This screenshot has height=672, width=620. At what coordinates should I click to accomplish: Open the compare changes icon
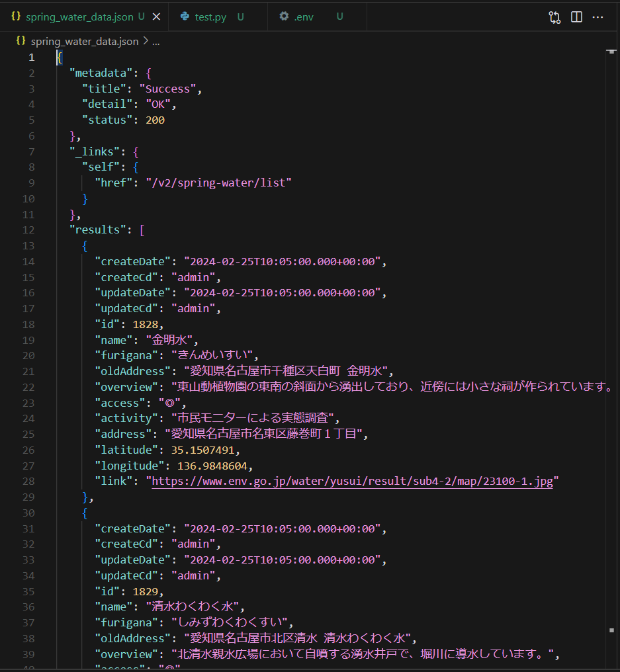(554, 17)
